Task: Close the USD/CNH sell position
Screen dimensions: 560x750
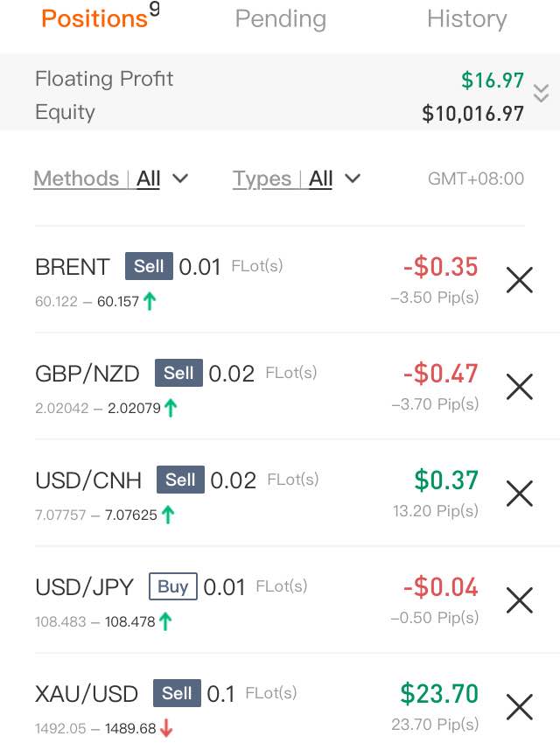Action: pyautogui.click(x=520, y=494)
